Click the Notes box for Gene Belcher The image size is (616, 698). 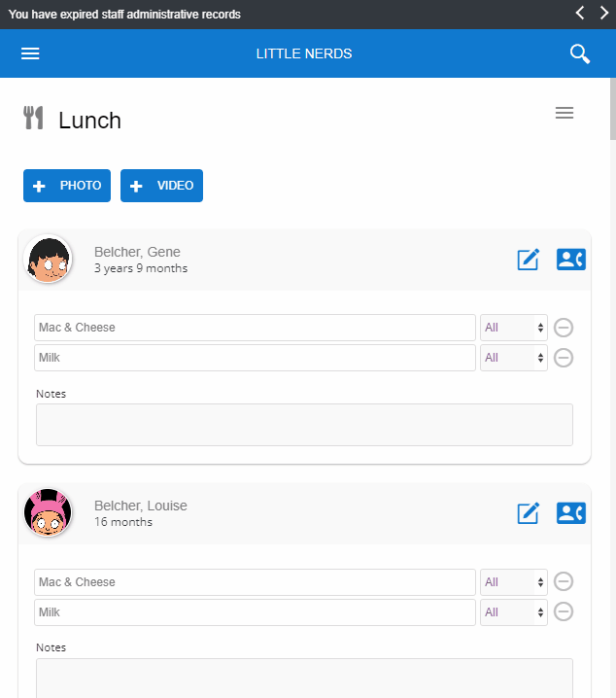(x=304, y=425)
